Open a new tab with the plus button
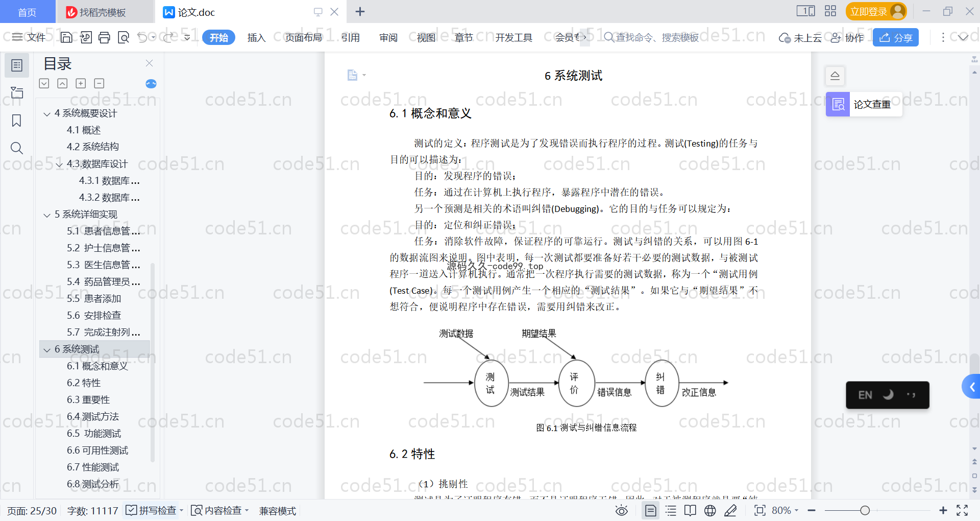 [x=360, y=11]
